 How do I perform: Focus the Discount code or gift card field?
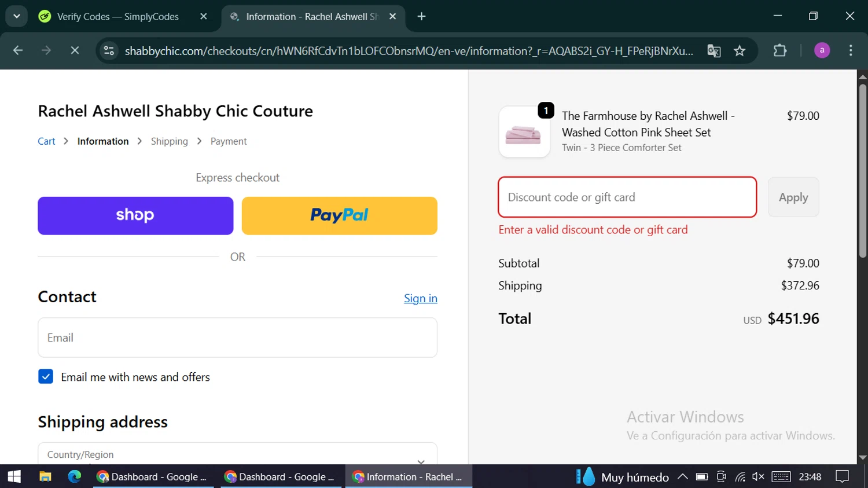click(x=627, y=197)
